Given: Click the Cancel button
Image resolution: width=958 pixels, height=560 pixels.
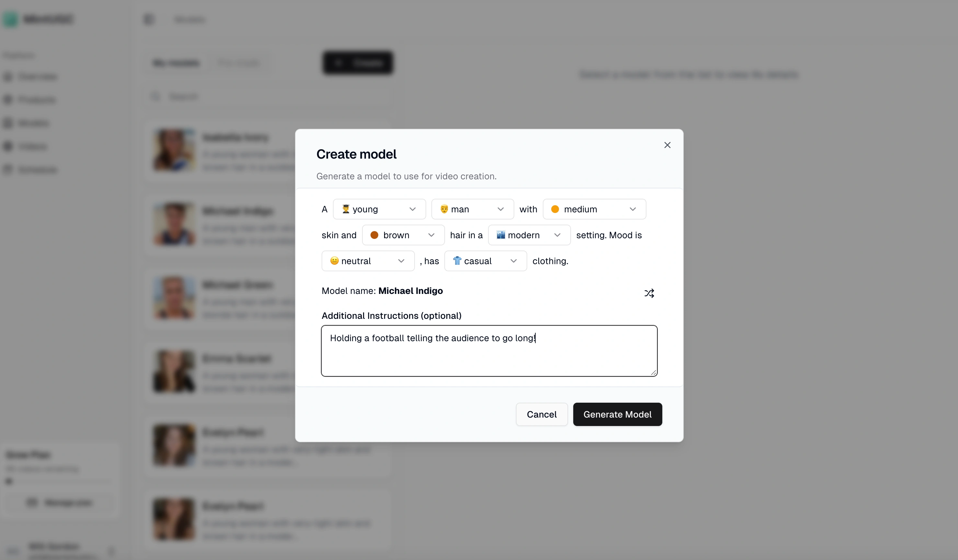Looking at the screenshot, I should click(x=542, y=414).
